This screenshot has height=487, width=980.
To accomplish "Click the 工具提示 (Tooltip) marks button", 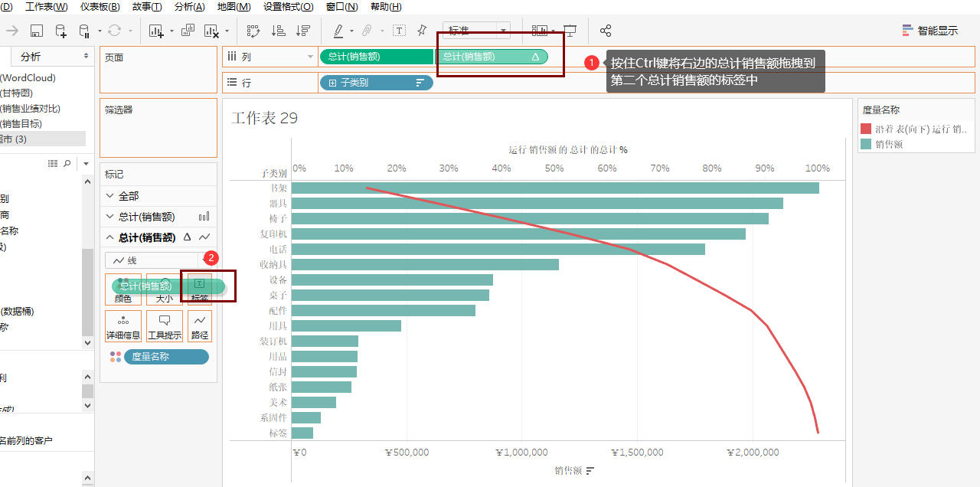I will [164, 326].
